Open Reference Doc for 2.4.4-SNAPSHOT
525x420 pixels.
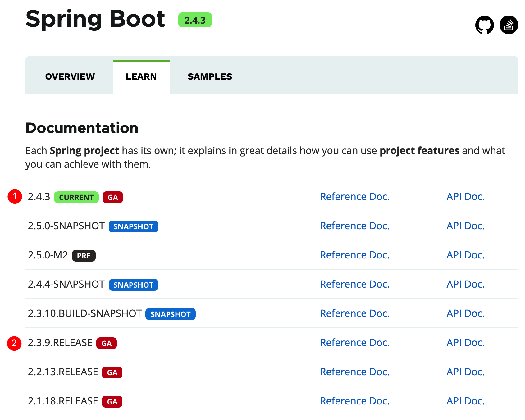355,284
